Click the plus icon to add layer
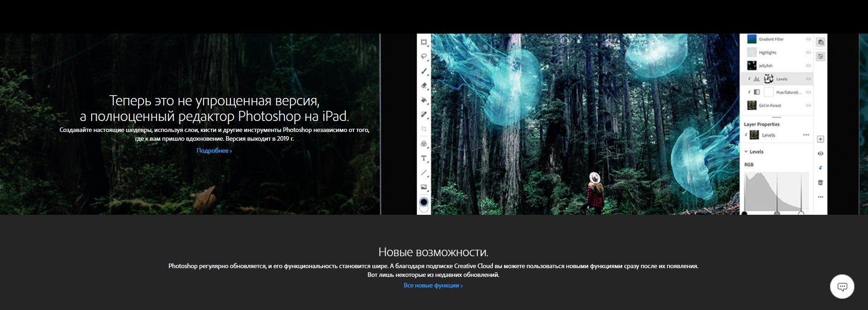The image size is (868, 310). [820, 139]
